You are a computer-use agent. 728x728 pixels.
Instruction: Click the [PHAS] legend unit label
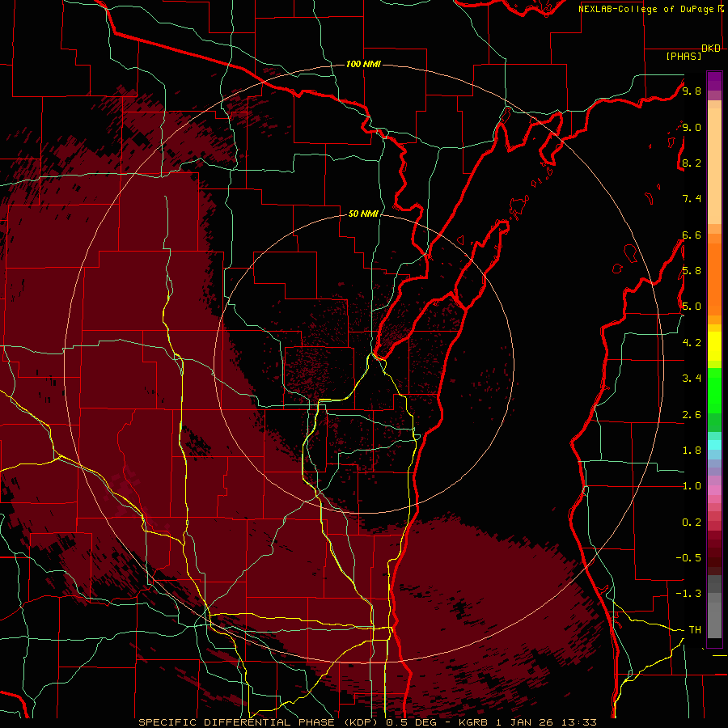[x=684, y=56]
